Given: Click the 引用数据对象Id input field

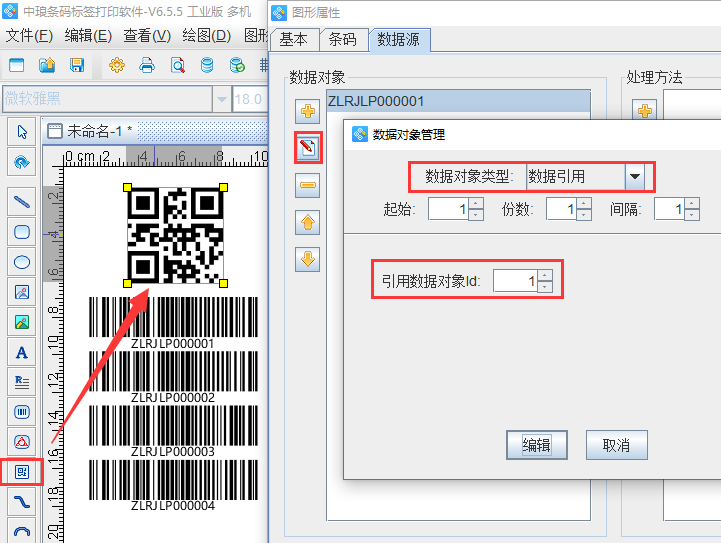Looking at the screenshot, I should click(x=515, y=280).
